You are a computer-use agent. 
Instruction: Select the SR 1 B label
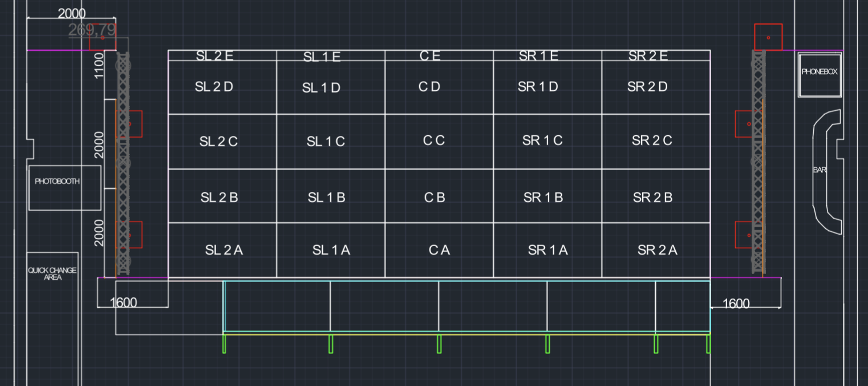(543, 198)
